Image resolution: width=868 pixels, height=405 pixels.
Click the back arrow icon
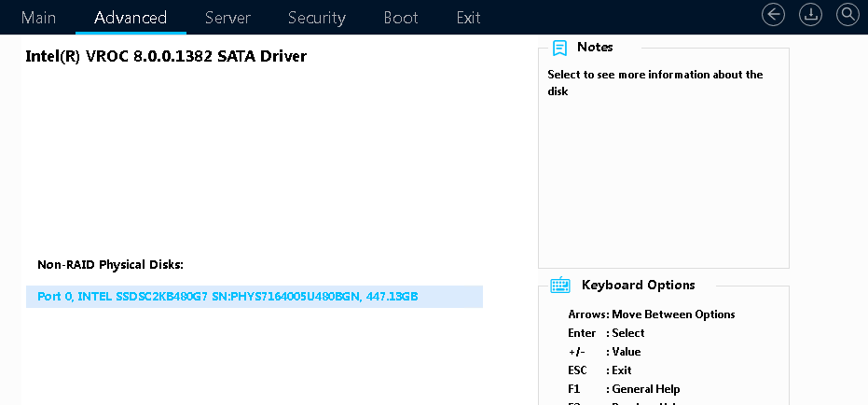[773, 15]
